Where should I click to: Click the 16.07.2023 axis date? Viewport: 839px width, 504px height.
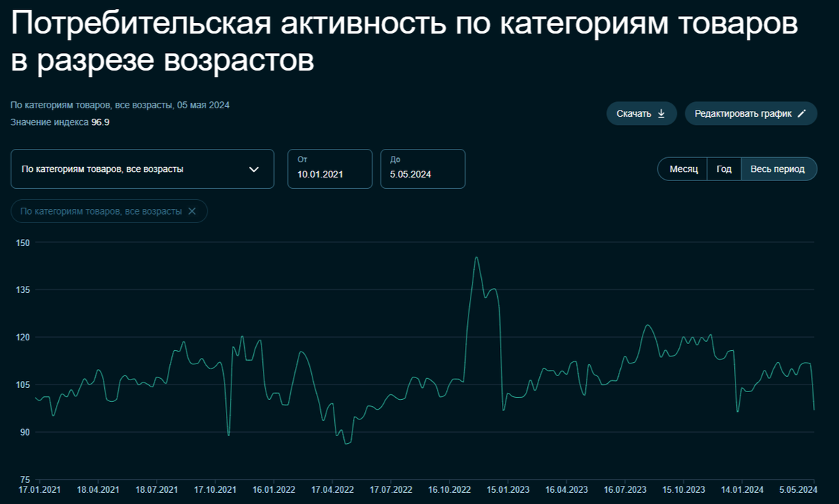(x=626, y=489)
